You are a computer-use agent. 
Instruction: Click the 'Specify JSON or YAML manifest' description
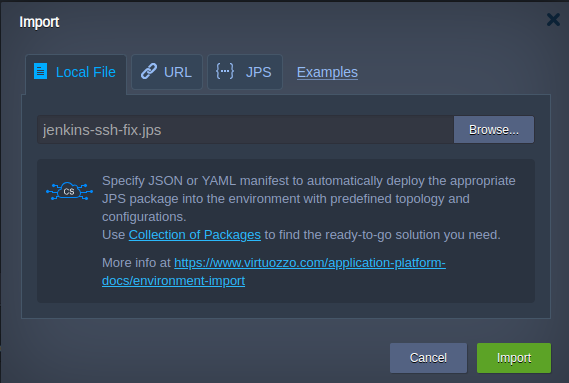(x=308, y=199)
